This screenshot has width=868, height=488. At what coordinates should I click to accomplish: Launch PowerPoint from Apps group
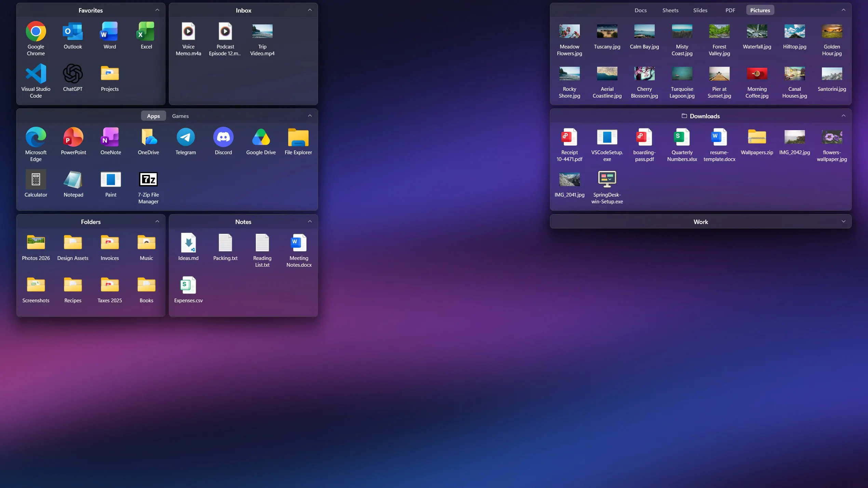(x=73, y=137)
